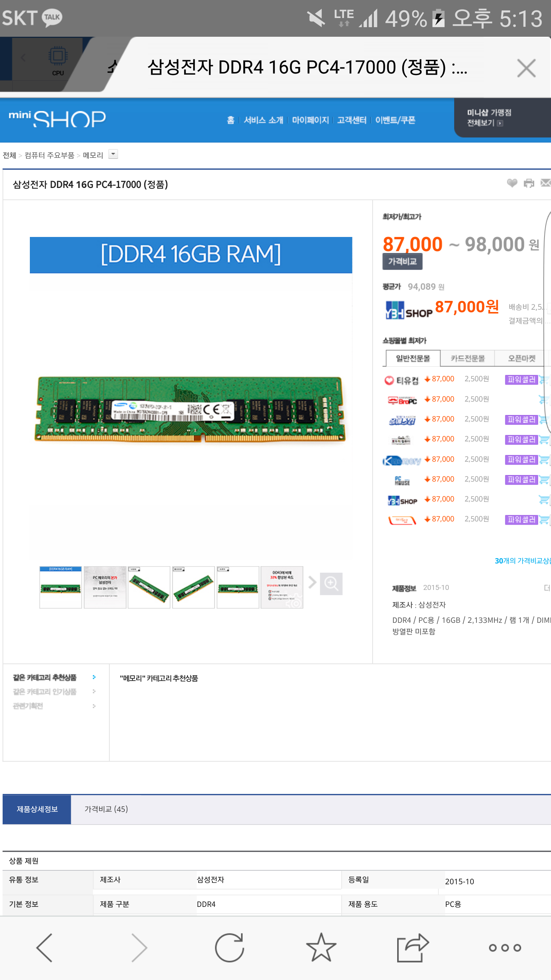Viewport: 551px width, 980px height.
Task: Expand 같은 카테고리 추천상품 list
Action: pyautogui.click(x=94, y=677)
